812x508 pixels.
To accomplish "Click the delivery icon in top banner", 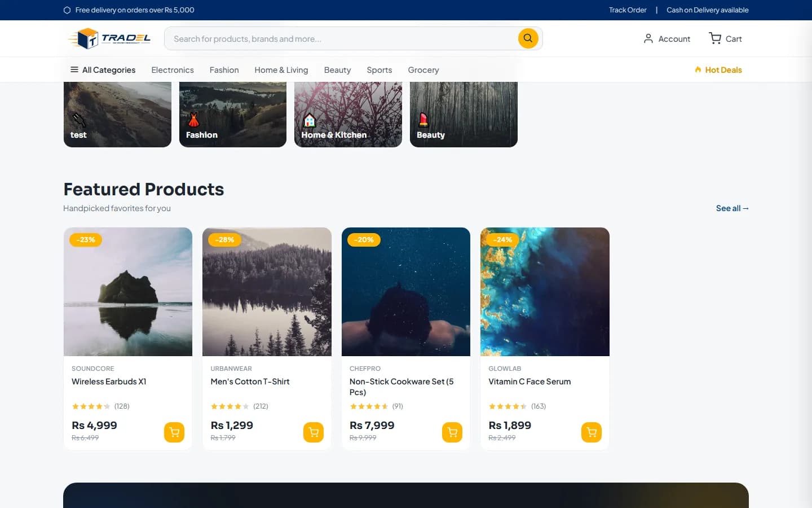I will pos(67,10).
